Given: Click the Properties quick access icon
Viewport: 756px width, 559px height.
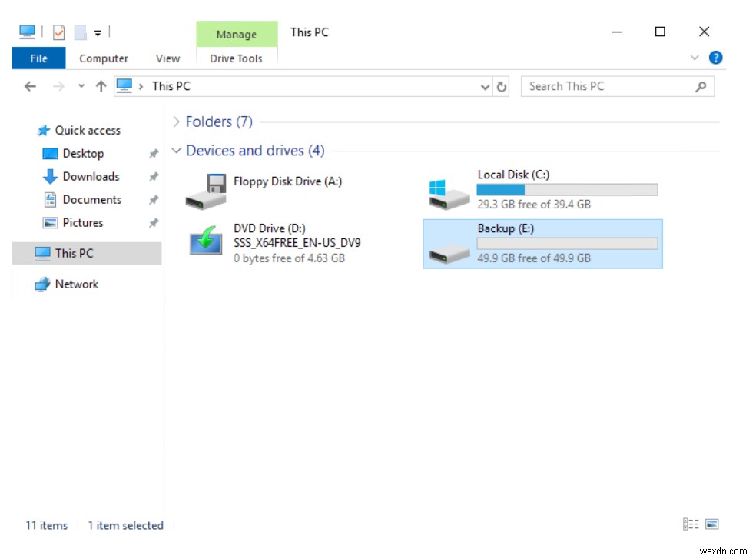Looking at the screenshot, I should tap(58, 32).
